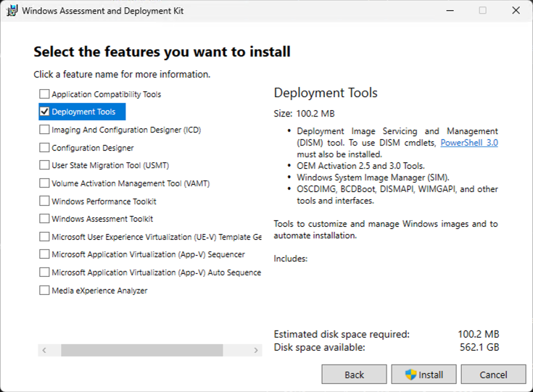Click the left arrow of horizontal scrollbar
The width and height of the screenshot is (533, 392).
44,350
